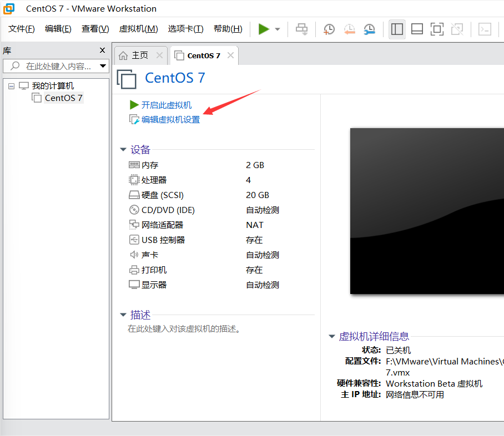The width and height of the screenshot is (504, 436).
Task: Open the 帮助(H) menu
Action: 228,29
